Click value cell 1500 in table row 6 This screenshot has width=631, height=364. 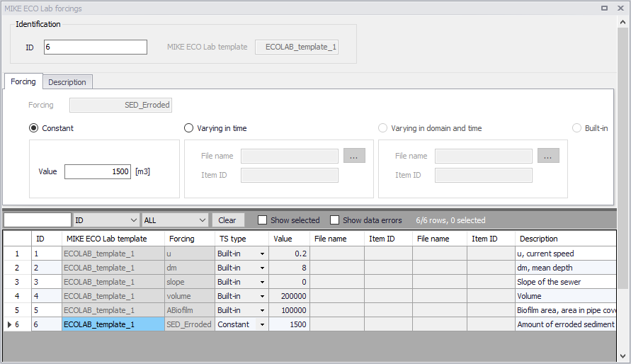pyautogui.click(x=290, y=324)
